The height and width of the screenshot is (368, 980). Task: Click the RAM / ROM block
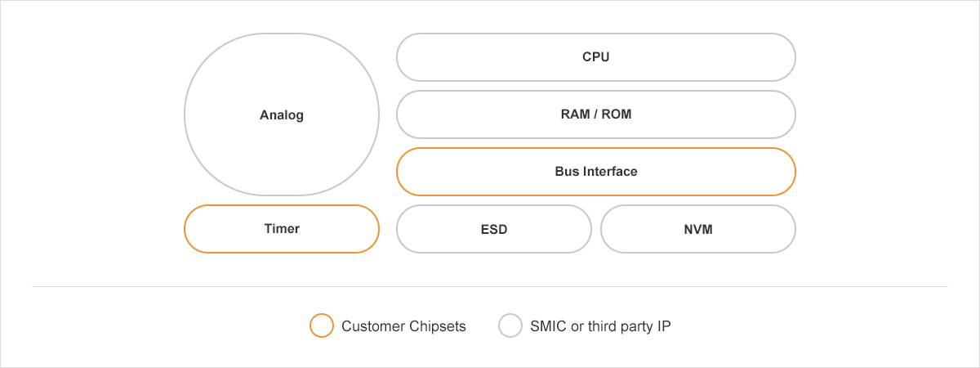pos(595,114)
